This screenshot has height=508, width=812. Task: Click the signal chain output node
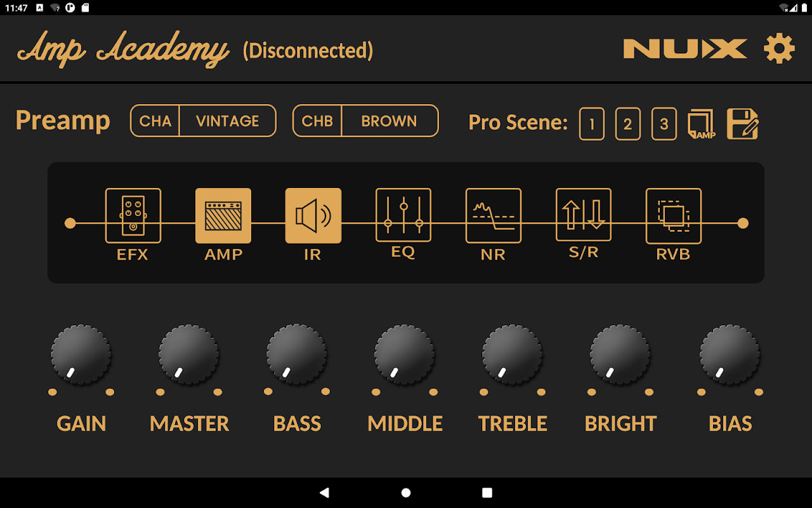[x=743, y=224]
